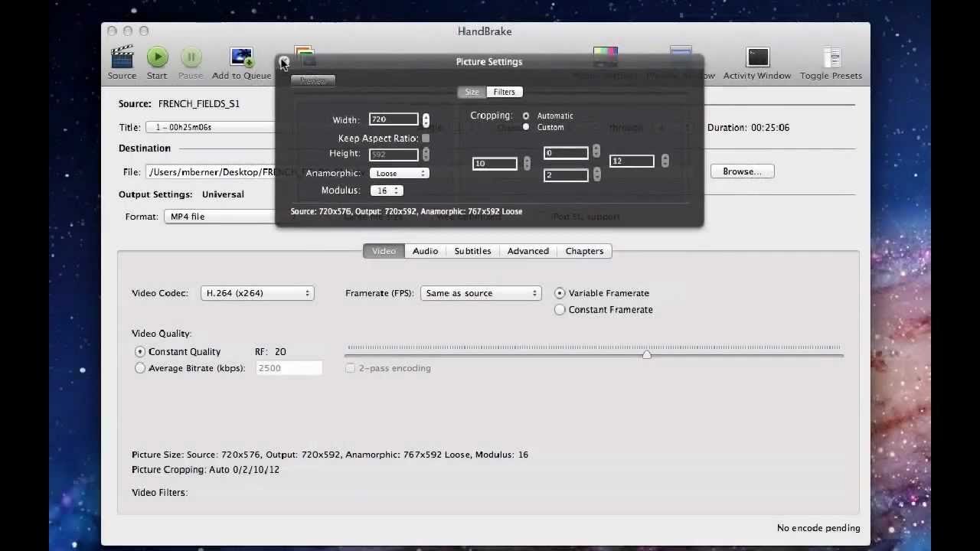Click the 'No encode pending' status text
Image resolution: width=980 pixels, height=551 pixels.
coord(818,528)
